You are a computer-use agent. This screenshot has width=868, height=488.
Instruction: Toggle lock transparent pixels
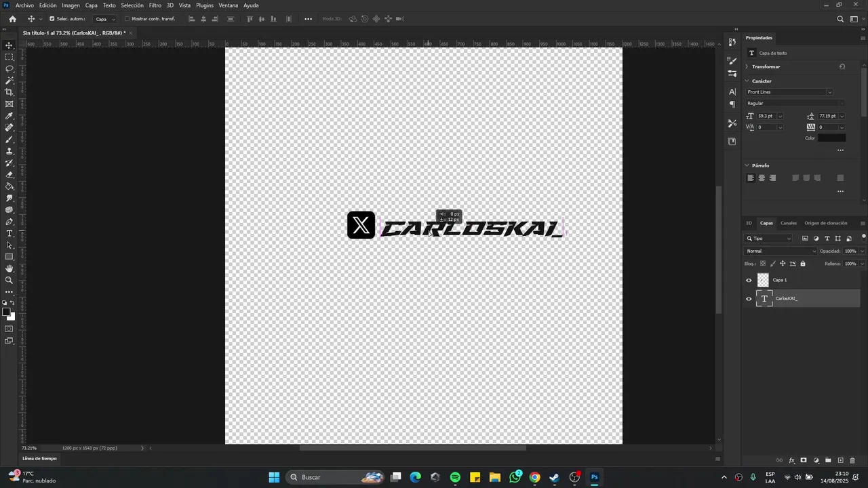pyautogui.click(x=762, y=264)
